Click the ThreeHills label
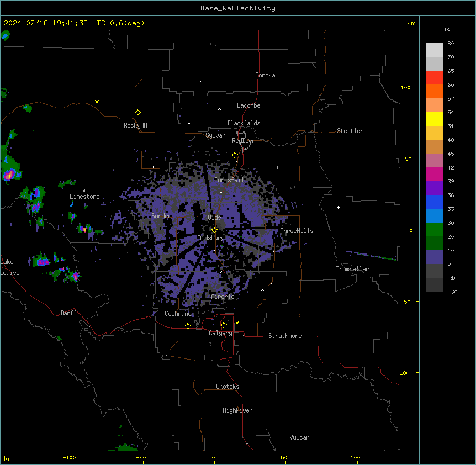This screenshot has width=476, height=465. 297,231
